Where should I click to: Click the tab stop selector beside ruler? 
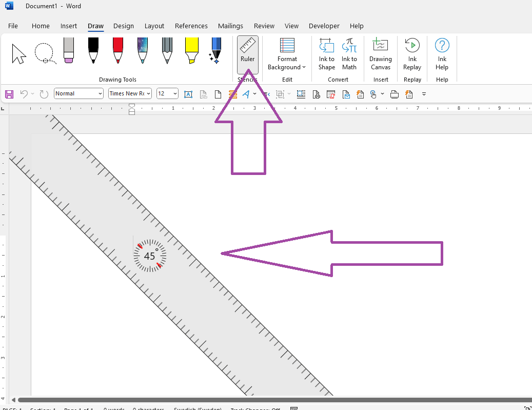3,109
